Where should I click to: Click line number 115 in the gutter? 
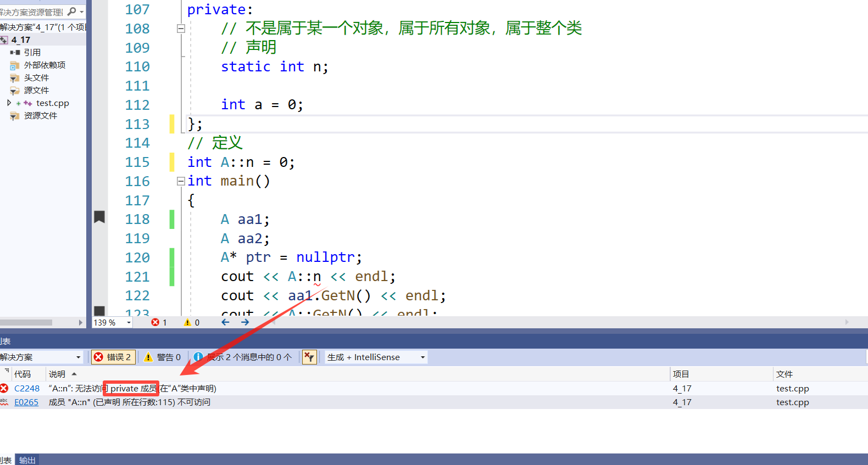click(x=137, y=162)
